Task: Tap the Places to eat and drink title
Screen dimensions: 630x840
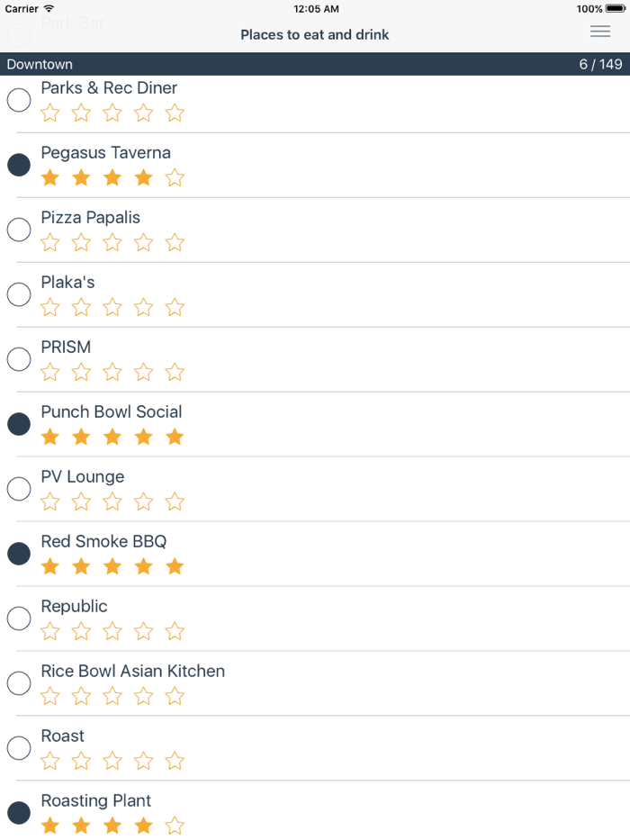Action: coord(314,35)
